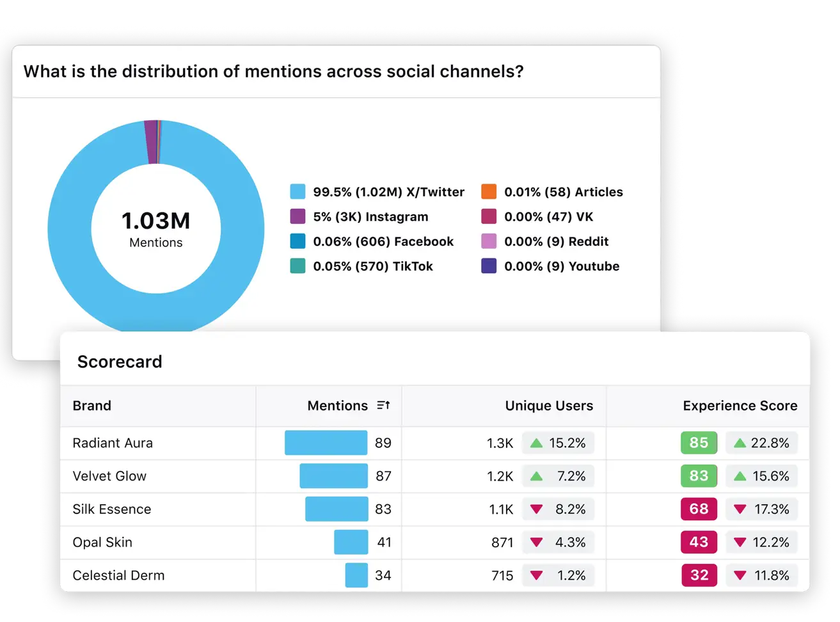Click the Articles orange legend icon
Image resolution: width=840 pixels, height=622 pixels.
[x=489, y=191]
